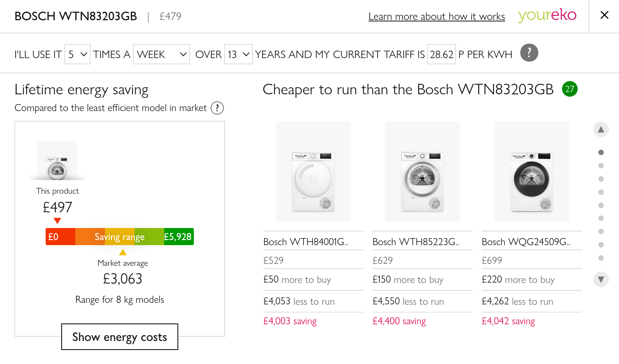Click the Bosch WTH85223G product name

coord(416,242)
